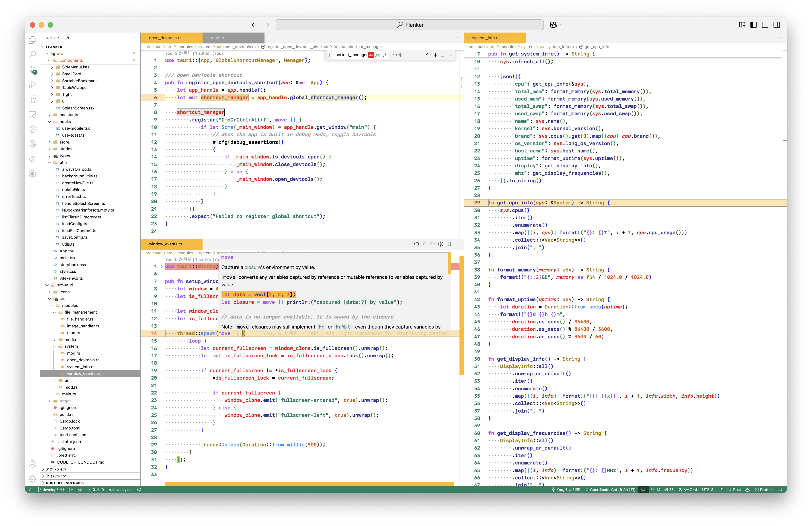
Task: Open system_info.rs in file tree
Action: pyautogui.click(x=81, y=367)
